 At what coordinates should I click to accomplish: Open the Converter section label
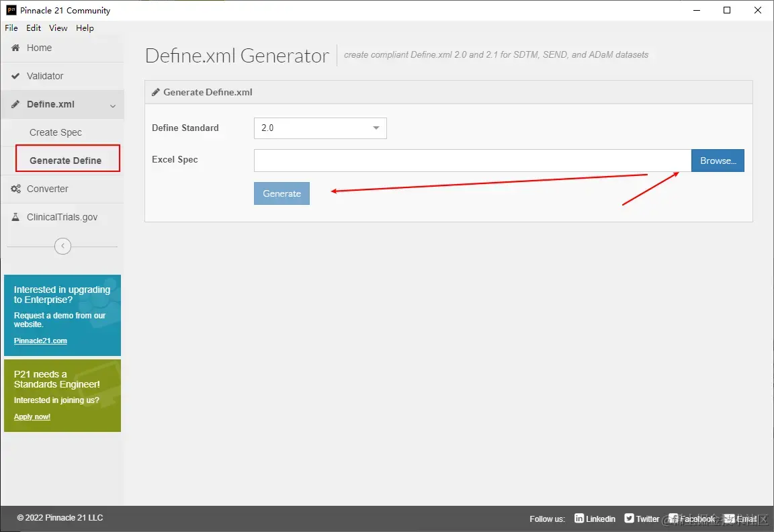48,189
